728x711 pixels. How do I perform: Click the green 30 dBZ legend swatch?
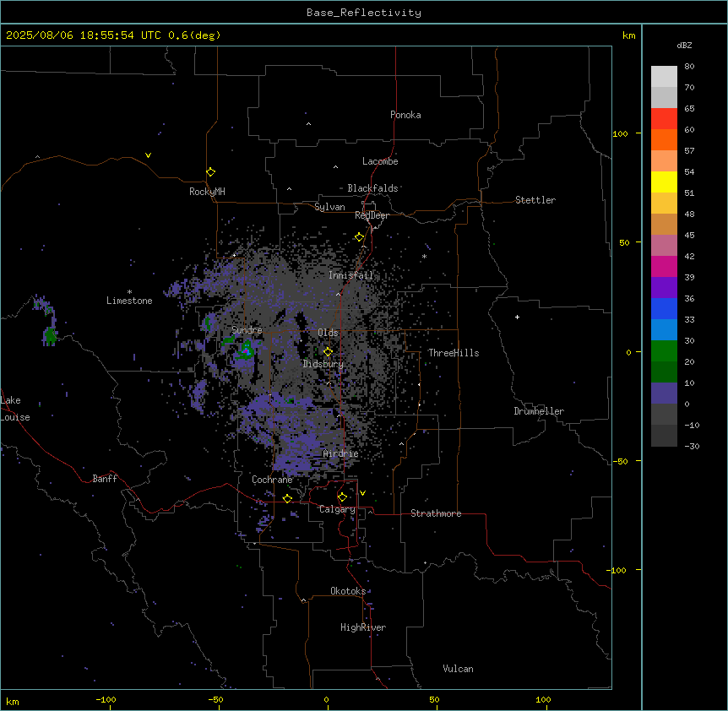664,351
